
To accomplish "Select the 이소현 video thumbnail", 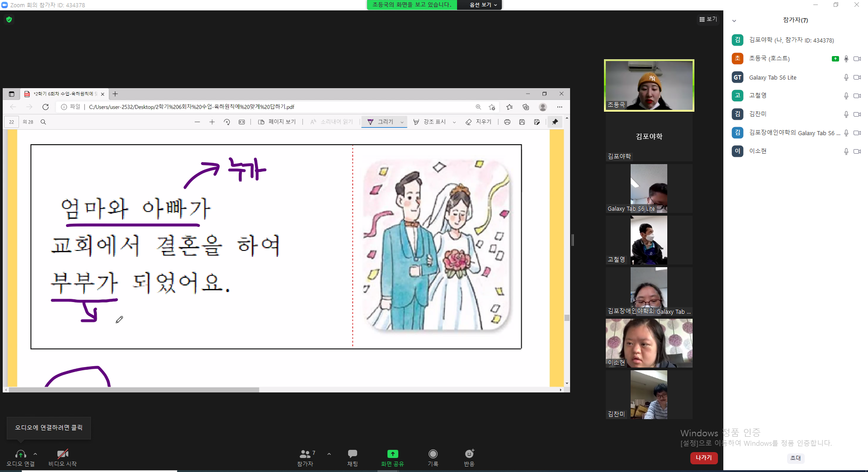I will click(649, 343).
